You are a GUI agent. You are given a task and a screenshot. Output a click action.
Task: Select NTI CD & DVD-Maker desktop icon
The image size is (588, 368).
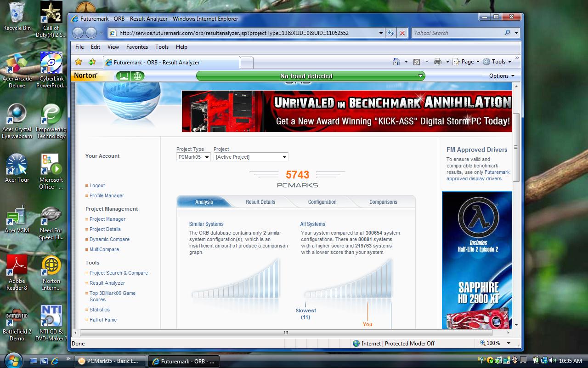pos(51,324)
